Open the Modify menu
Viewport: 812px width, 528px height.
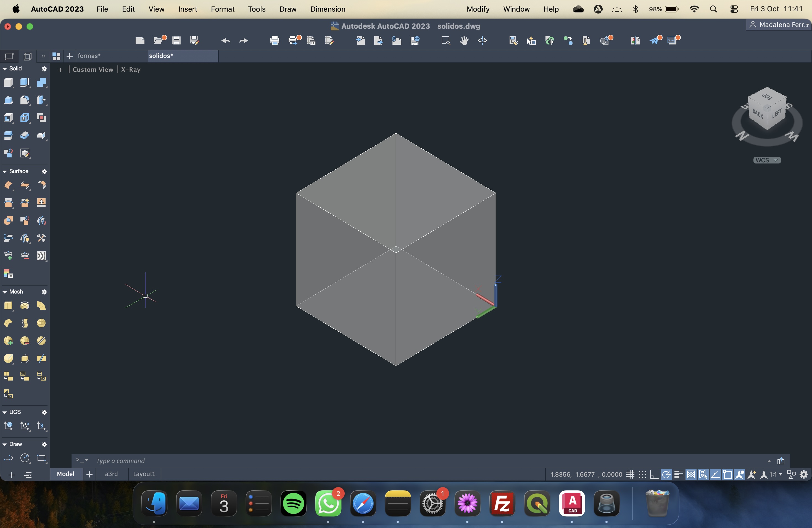pyautogui.click(x=478, y=9)
